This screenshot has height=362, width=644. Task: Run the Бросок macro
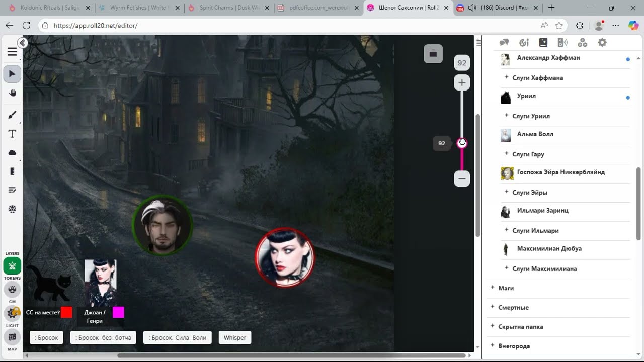click(x=47, y=338)
